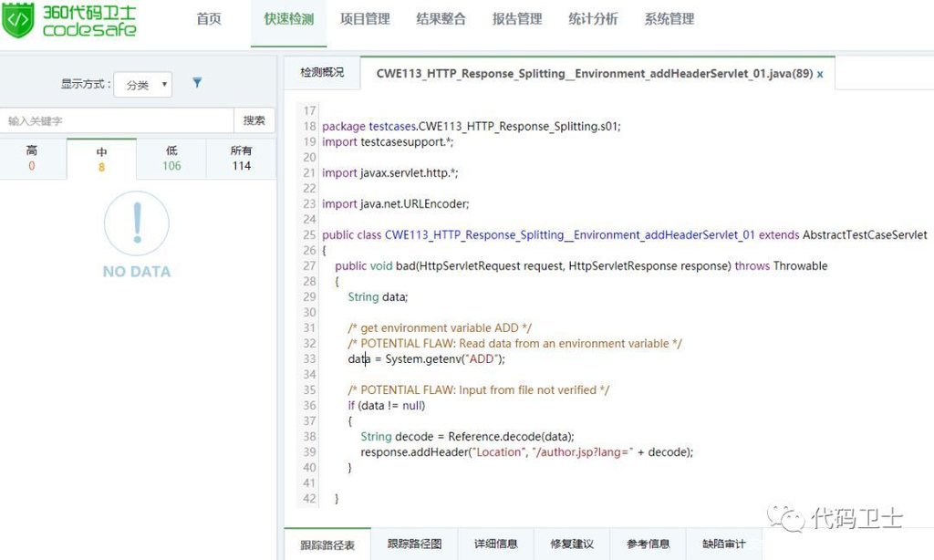
Task: Click the blue filter funnel icon
Action: point(197,83)
